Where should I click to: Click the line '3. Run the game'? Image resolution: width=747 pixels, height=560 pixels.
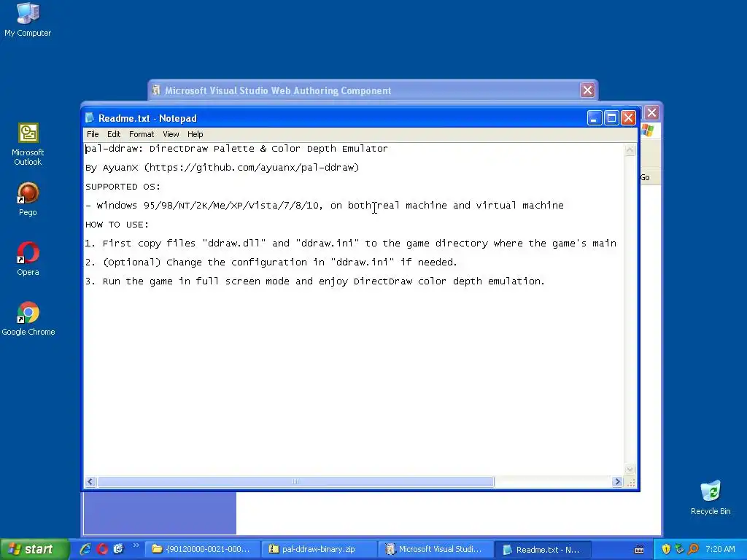point(315,281)
